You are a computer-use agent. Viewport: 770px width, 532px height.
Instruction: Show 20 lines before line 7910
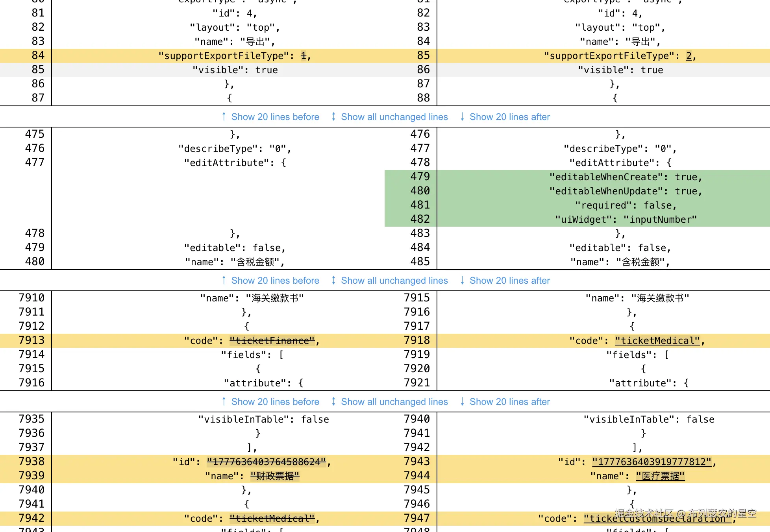(x=275, y=281)
